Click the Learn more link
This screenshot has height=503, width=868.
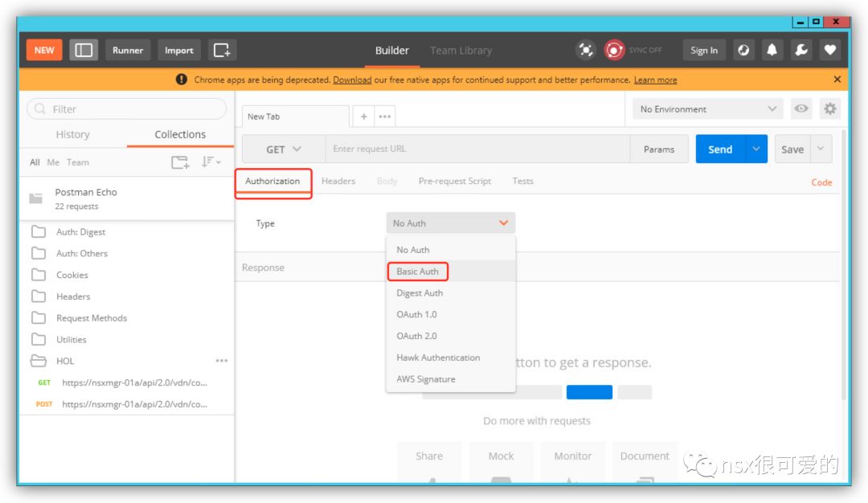656,80
